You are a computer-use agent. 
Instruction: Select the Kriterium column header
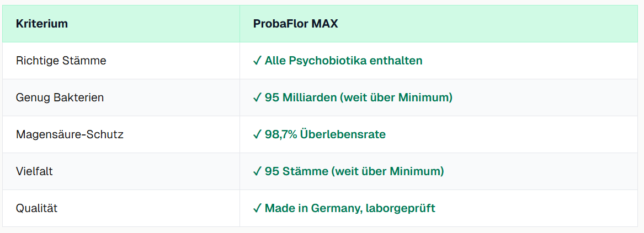point(42,24)
